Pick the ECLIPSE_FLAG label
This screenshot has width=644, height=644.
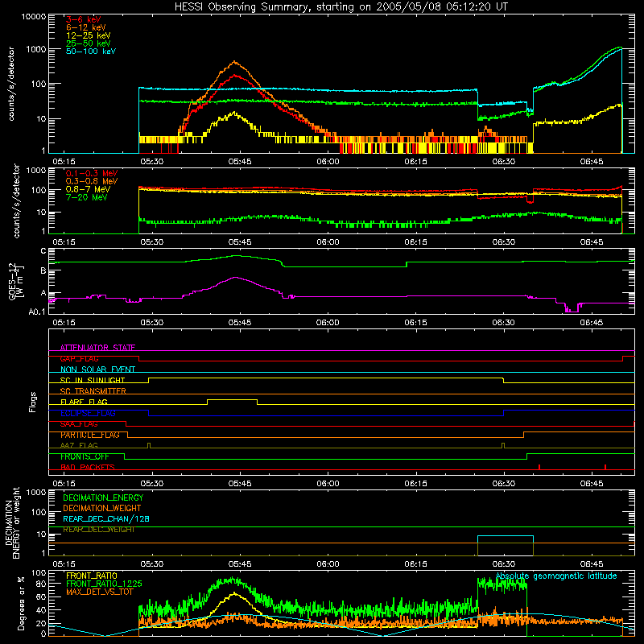(x=88, y=413)
